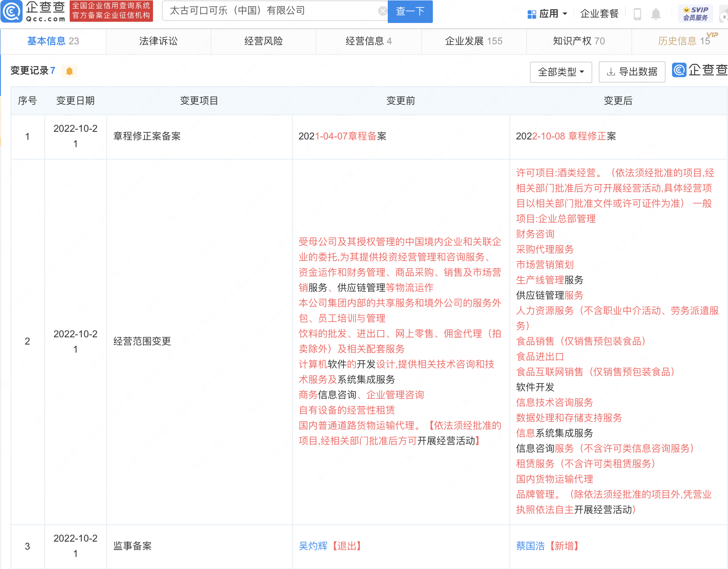Select the 经营范围变更 cell
The height and width of the screenshot is (569, 728).
pyautogui.click(x=199, y=342)
